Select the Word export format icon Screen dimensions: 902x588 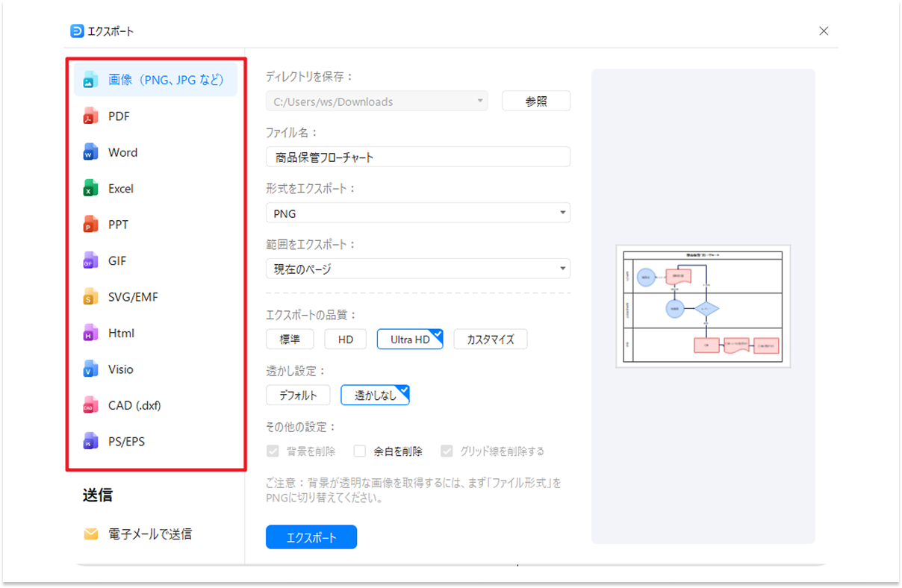tap(91, 151)
